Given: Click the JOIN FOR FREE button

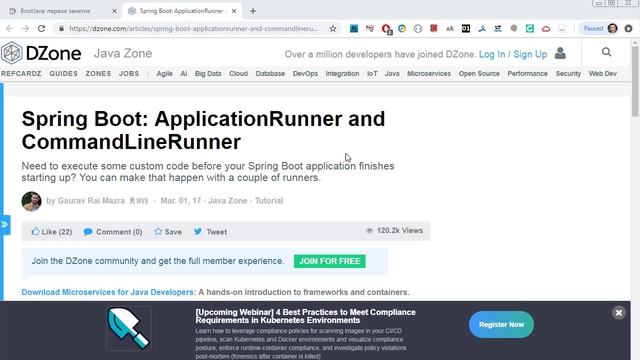Looking at the screenshot, I should point(330,261).
